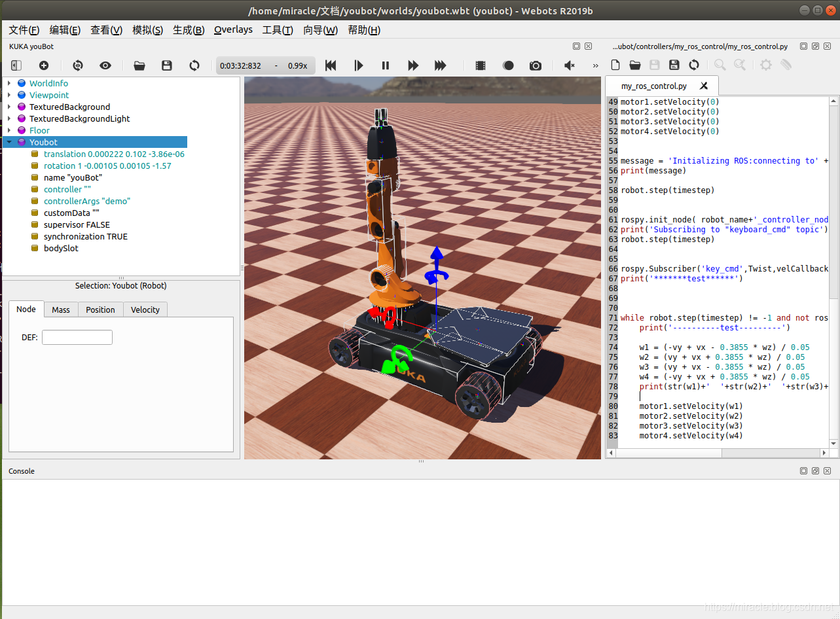Select the controllerArgs "demo" field
The width and height of the screenshot is (840, 619).
(x=87, y=201)
